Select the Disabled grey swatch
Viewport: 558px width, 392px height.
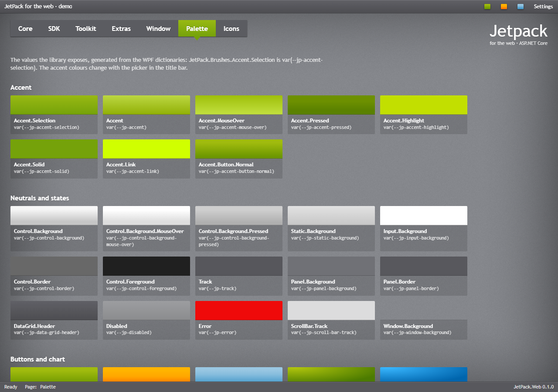(146, 311)
